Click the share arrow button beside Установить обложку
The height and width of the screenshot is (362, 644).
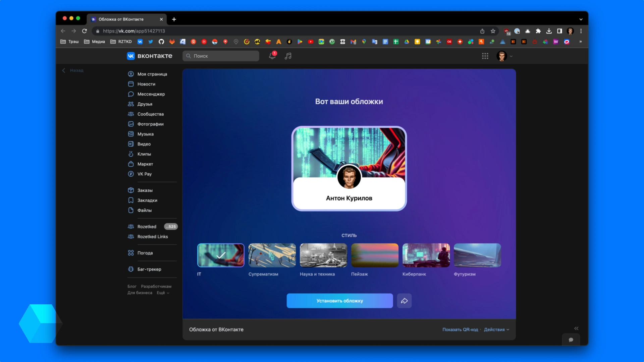tap(404, 301)
